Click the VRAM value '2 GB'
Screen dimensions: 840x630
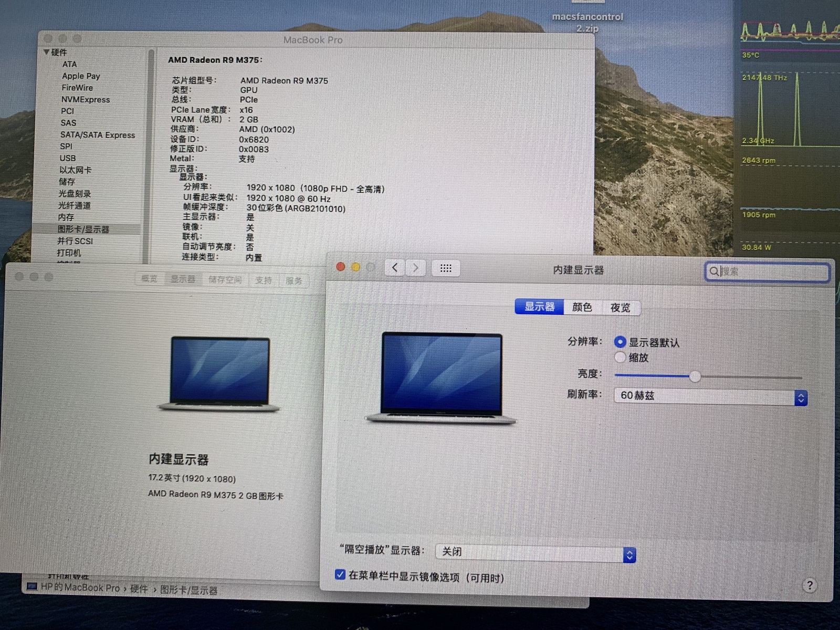click(249, 120)
